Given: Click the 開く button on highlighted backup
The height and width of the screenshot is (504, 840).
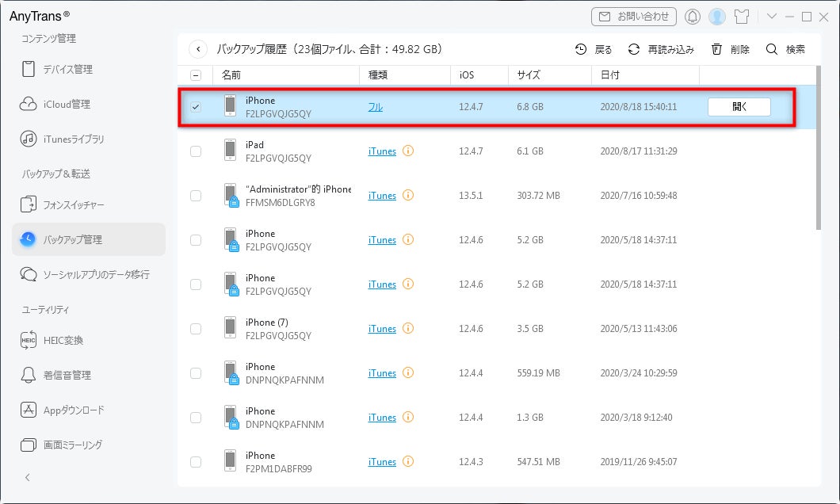Looking at the screenshot, I should pos(739,106).
